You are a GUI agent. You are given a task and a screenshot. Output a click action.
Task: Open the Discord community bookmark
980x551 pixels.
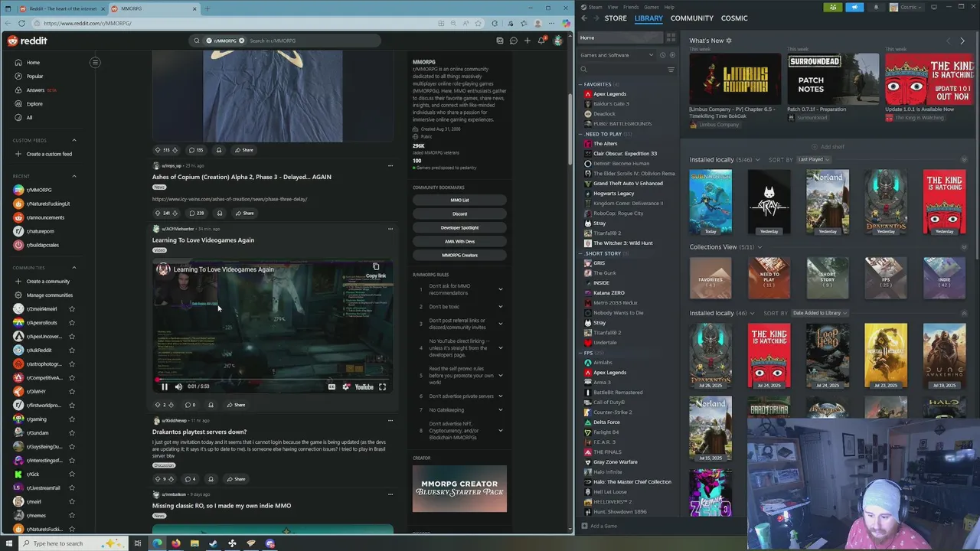pyautogui.click(x=459, y=214)
